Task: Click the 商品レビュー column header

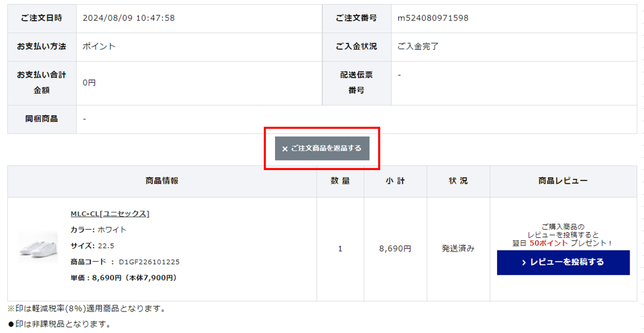Action: 563,181
